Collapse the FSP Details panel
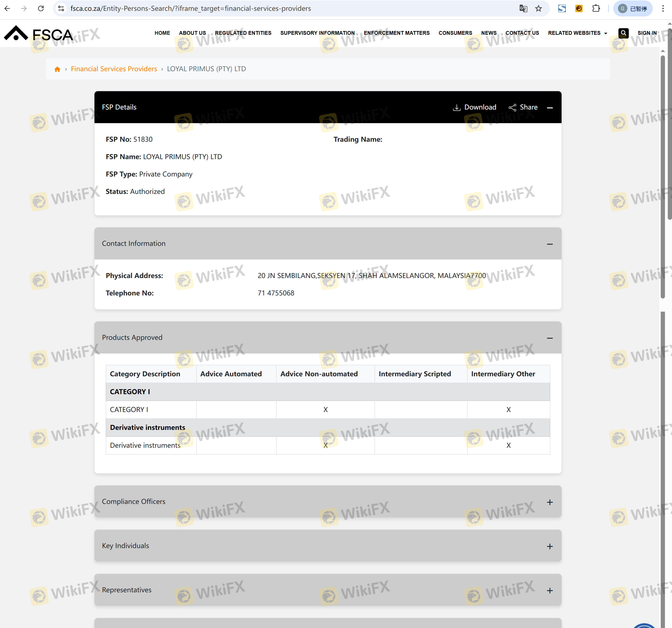This screenshot has height=628, width=672. 550,108
